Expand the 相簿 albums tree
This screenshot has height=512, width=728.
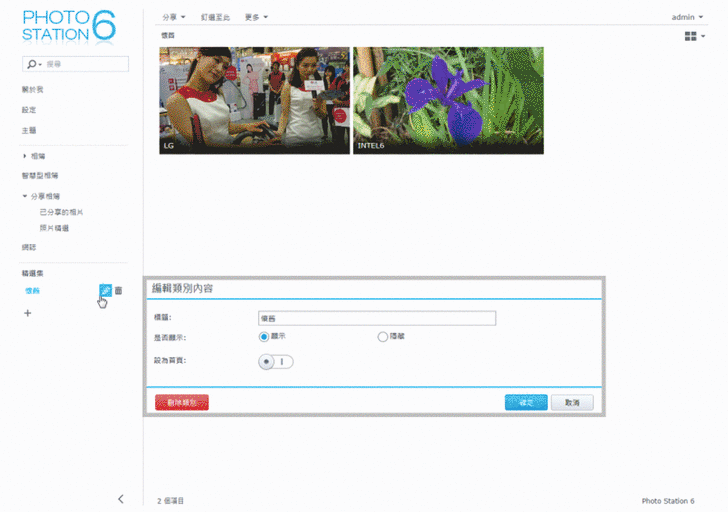(x=25, y=156)
